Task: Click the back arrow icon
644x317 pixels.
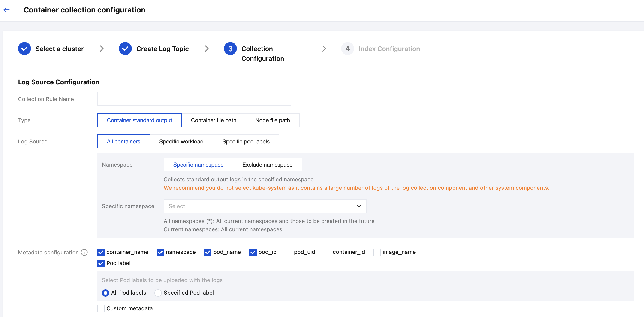Action: tap(7, 10)
